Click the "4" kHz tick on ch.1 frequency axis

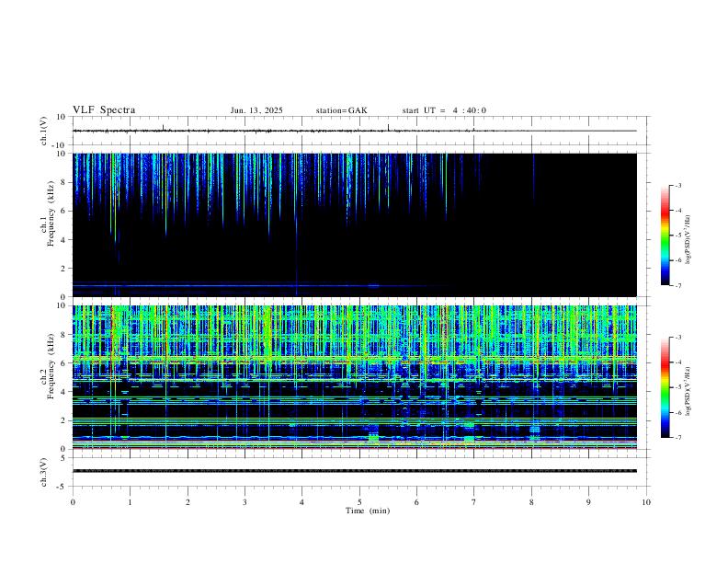pyautogui.click(x=64, y=240)
